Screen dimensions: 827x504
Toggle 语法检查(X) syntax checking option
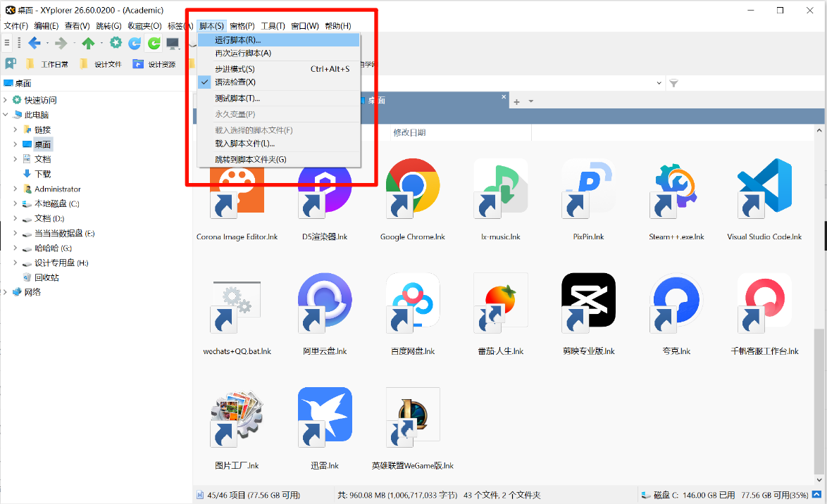tap(278, 82)
